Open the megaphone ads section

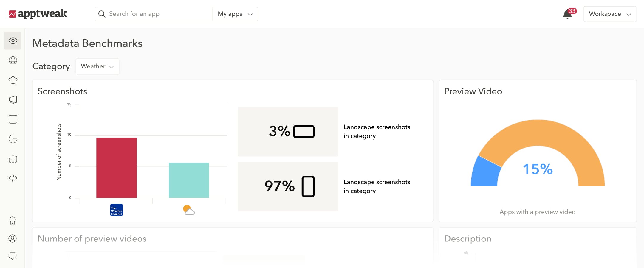13,99
